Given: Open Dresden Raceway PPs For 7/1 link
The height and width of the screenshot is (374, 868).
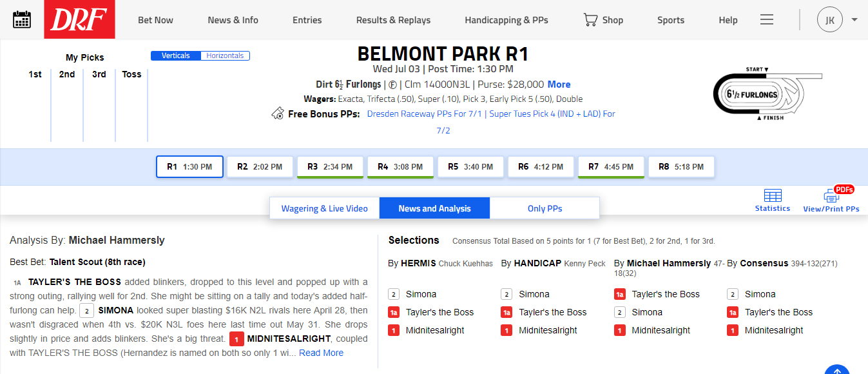Looking at the screenshot, I should pos(425,113).
